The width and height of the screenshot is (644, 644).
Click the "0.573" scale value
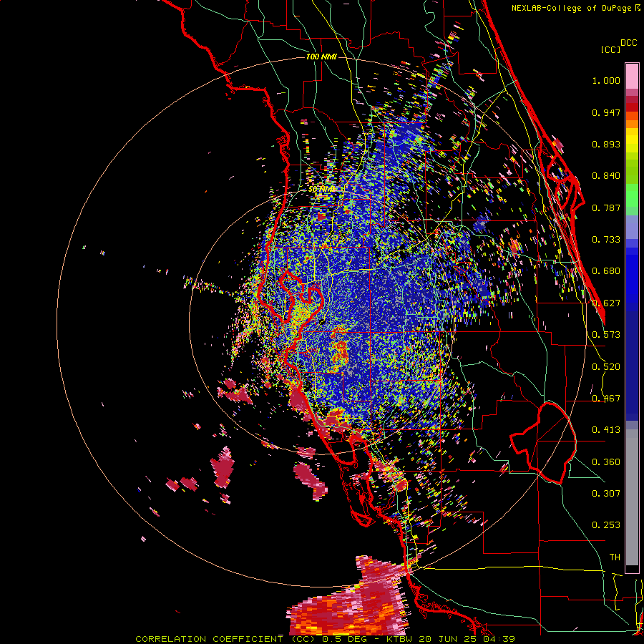pos(606,335)
